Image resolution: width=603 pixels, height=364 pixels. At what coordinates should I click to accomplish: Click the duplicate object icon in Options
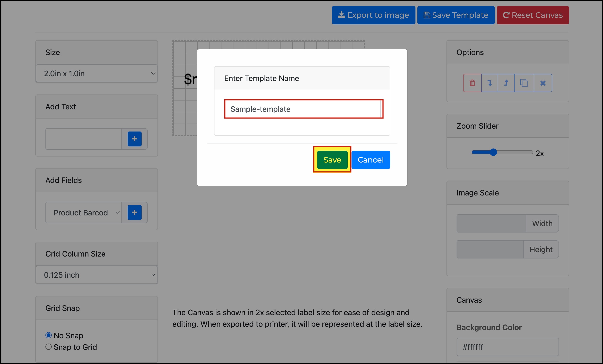click(x=524, y=83)
